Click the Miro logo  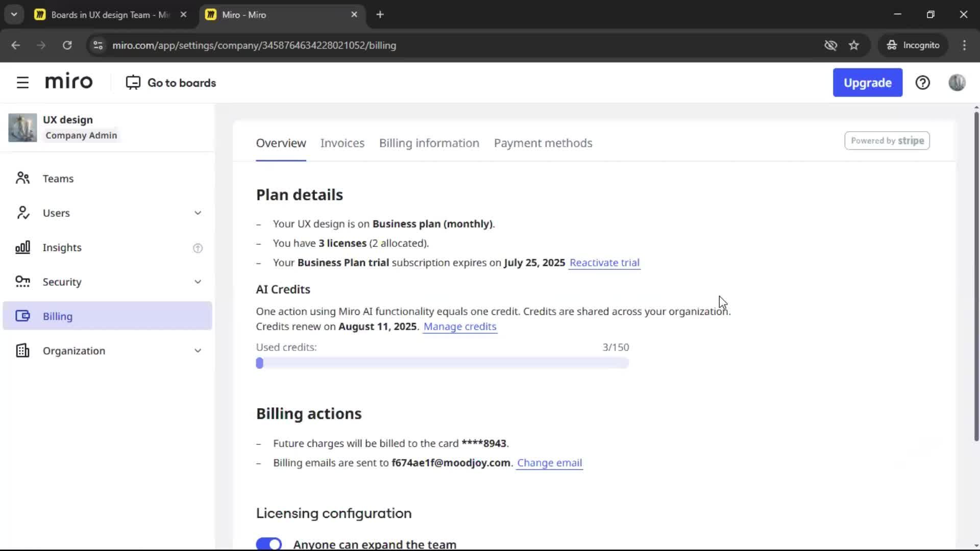point(69,82)
